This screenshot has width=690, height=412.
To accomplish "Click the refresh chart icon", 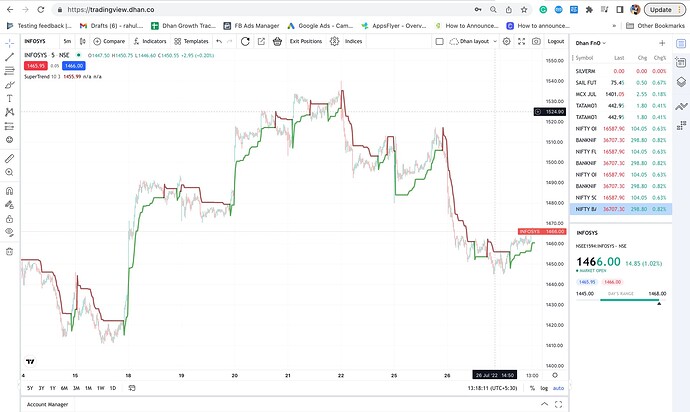I will pyautogui.click(x=245, y=41).
